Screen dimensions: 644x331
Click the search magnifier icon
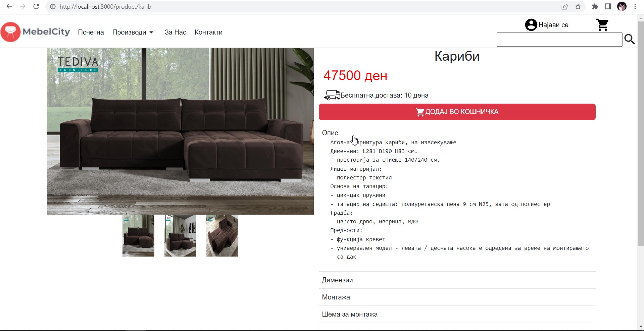click(x=630, y=40)
